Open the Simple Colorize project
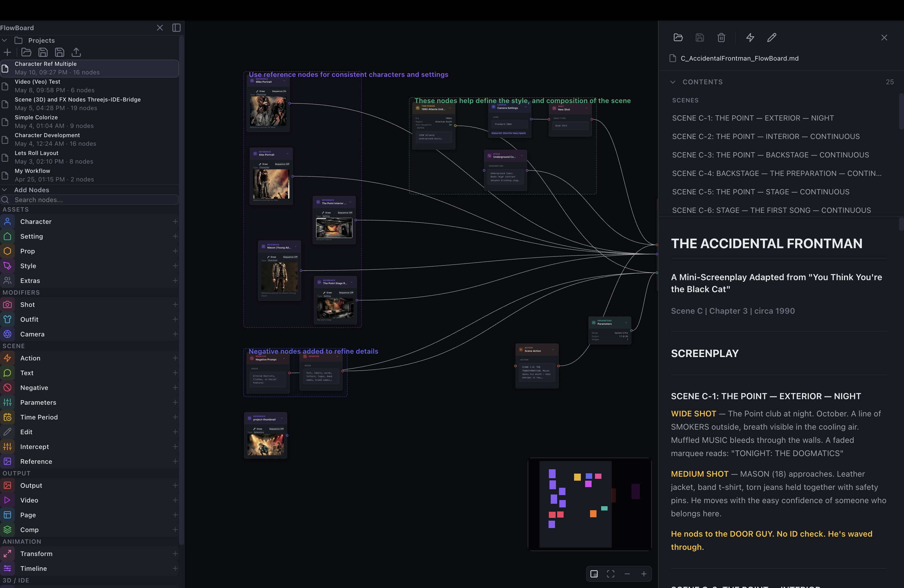The image size is (904, 588). tap(89, 122)
